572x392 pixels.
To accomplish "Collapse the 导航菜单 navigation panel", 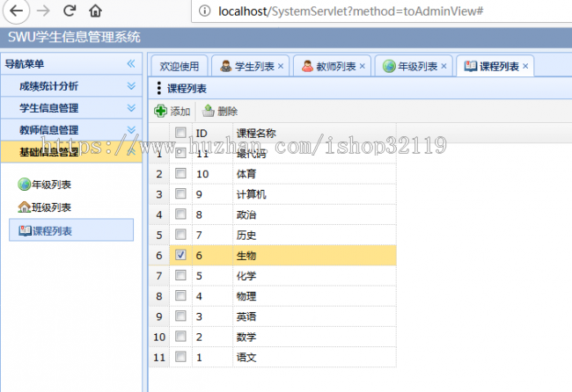I will 131,64.
